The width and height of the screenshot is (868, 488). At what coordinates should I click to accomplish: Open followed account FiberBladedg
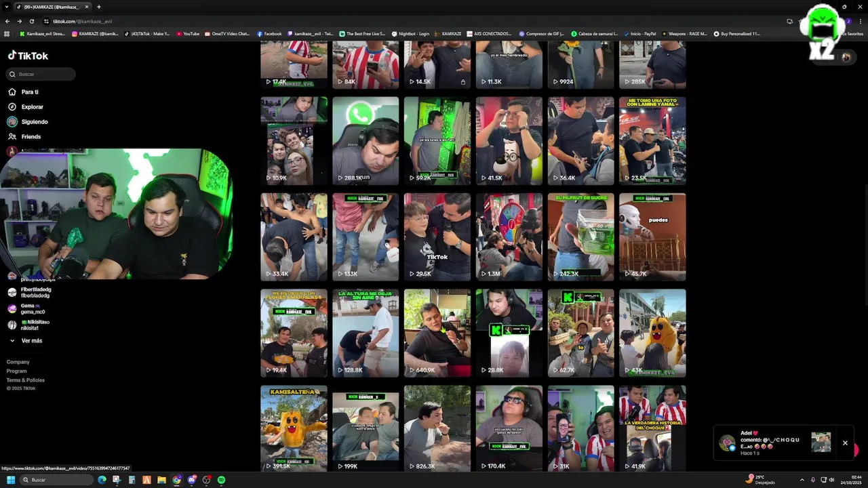(30, 292)
